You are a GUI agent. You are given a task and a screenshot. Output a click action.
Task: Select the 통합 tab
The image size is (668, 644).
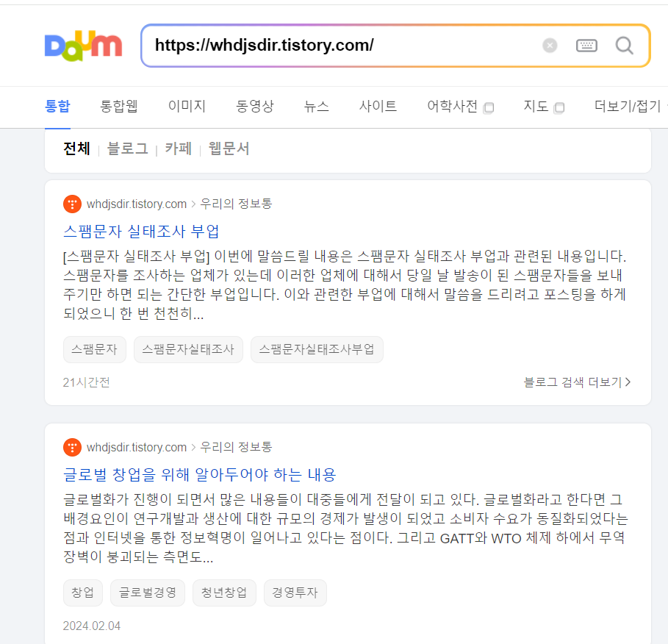tap(57, 106)
